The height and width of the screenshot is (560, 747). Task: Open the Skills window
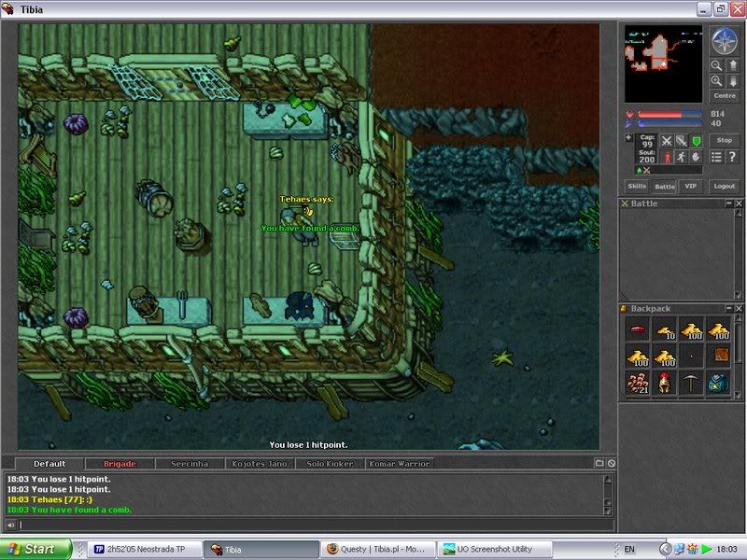pos(637,186)
